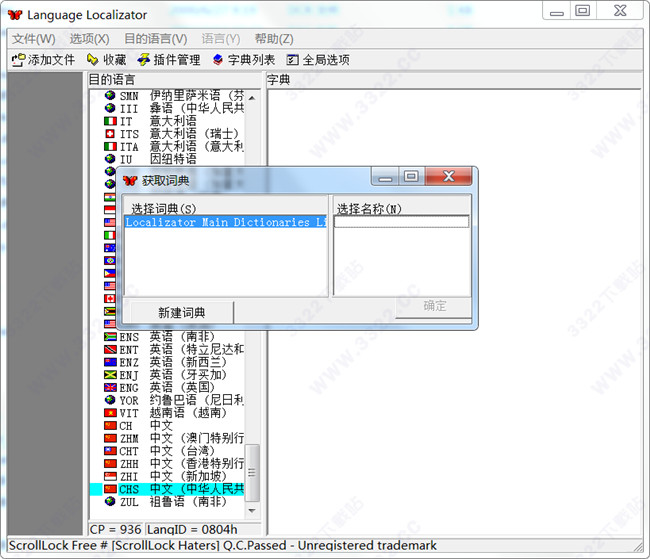Click language list scroll down arrow
The image size is (650, 559).
(x=252, y=511)
